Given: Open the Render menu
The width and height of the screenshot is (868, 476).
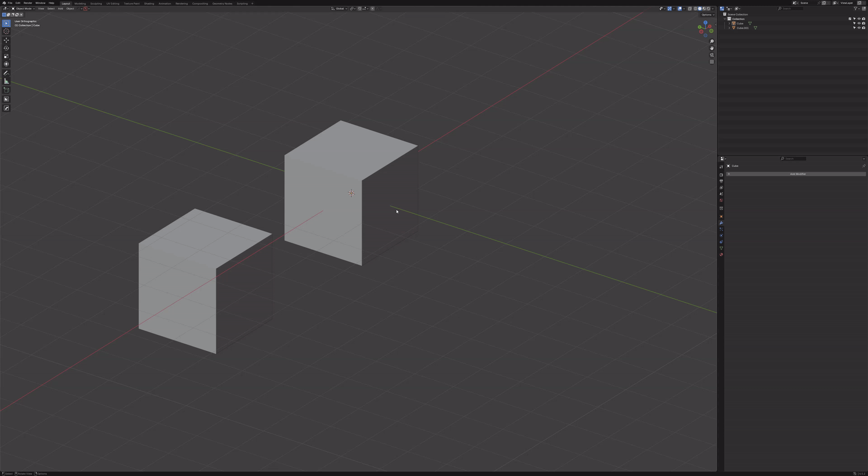Looking at the screenshot, I should pos(28,3).
